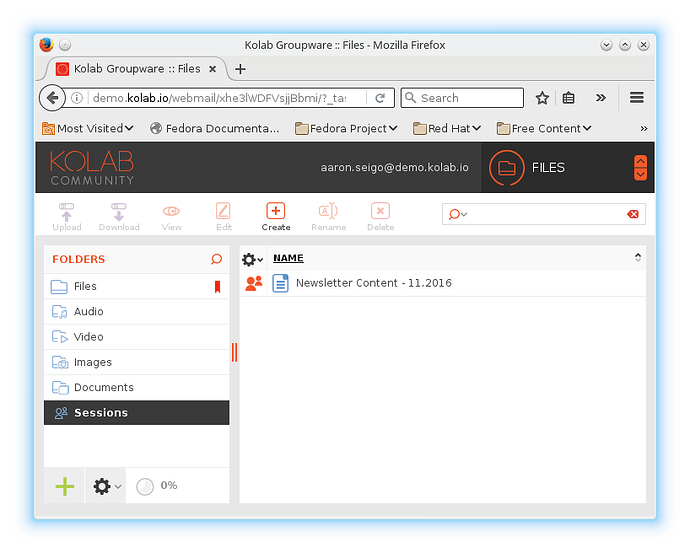Open a new browser tab
690x553 pixels.
click(240, 69)
